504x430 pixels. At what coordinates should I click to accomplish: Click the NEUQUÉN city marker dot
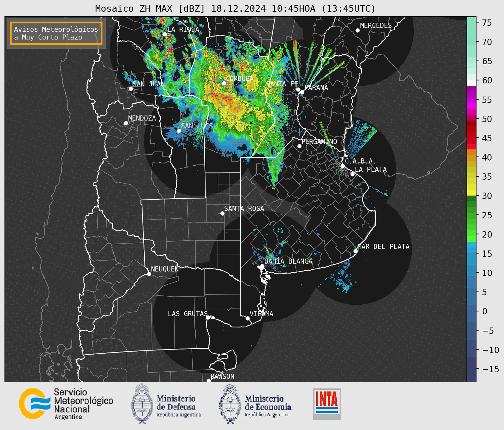[x=149, y=274]
